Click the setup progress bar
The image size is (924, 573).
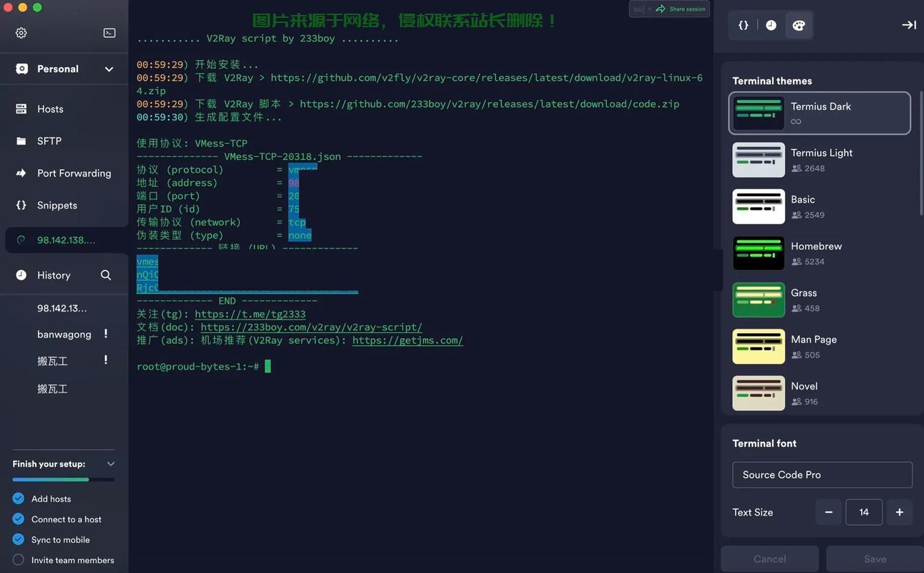tap(63, 479)
